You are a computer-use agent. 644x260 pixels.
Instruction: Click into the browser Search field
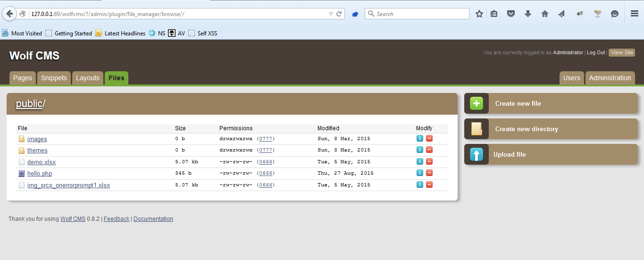pyautogui.click(x=417, y=14)
